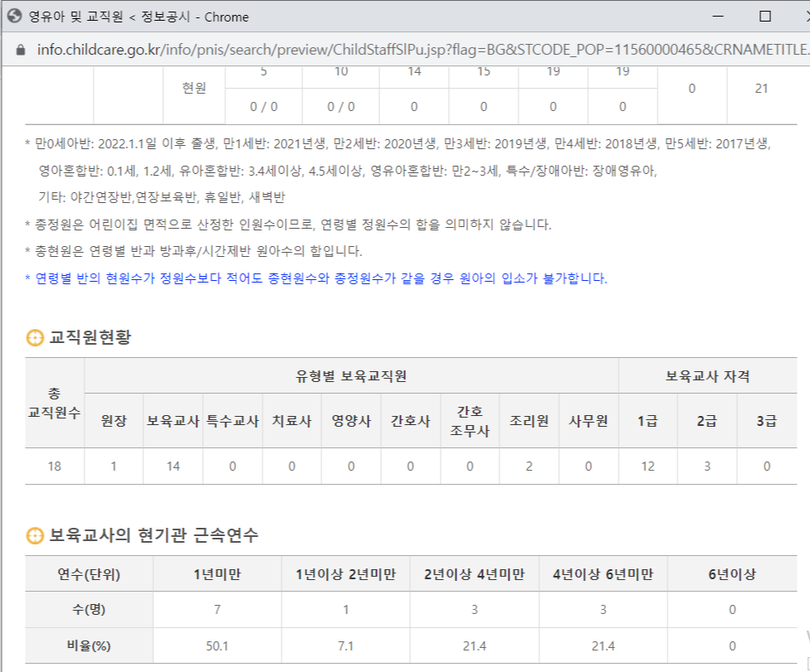Click the orange circle icon beside 근속연수 heading

[x=34, y=535]
